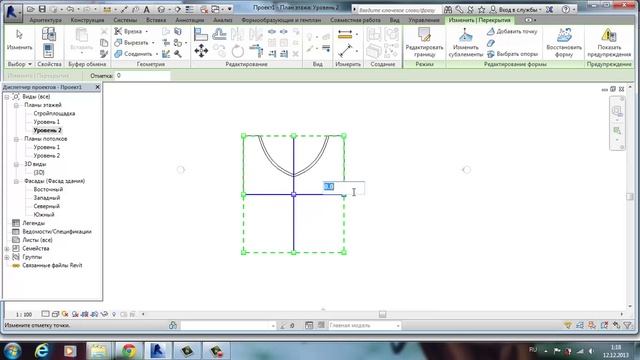Image resolution: width=640 pixels, height=360 pixels.
Task: Open the Главная модель design options dropdown
Action: (364, 325)
